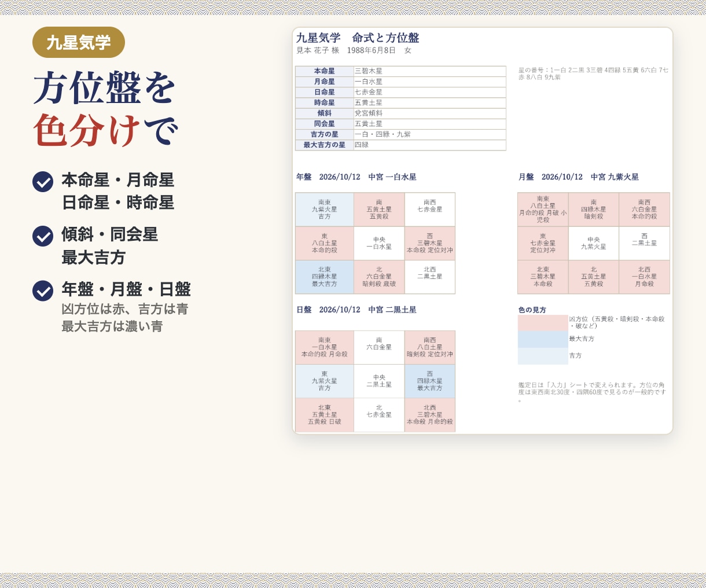The width and height of the screenshot is (706, 588).
Task: Click the checkmark icon beside 本命星・月命星
Action: tap(43, 182)
